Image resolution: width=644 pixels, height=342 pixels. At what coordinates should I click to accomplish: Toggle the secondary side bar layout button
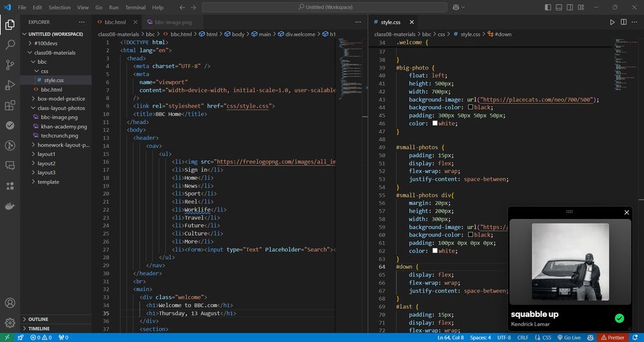click(570, 7)
